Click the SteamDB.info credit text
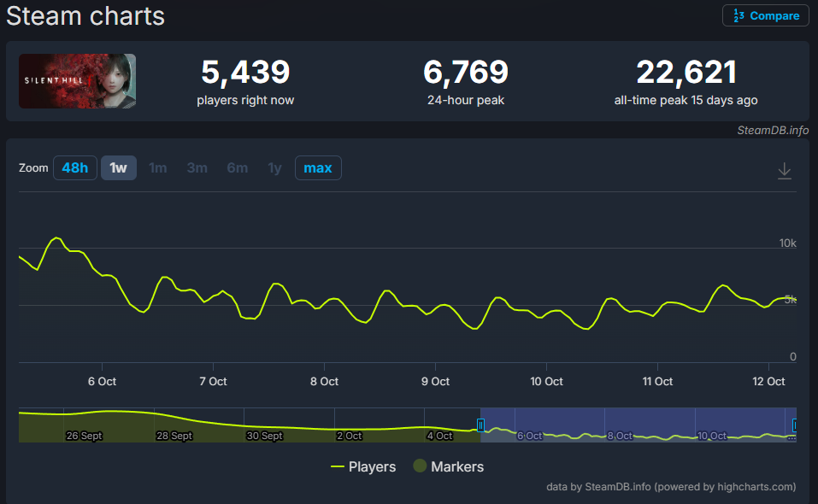818x504 pixels. coord(773,131)
